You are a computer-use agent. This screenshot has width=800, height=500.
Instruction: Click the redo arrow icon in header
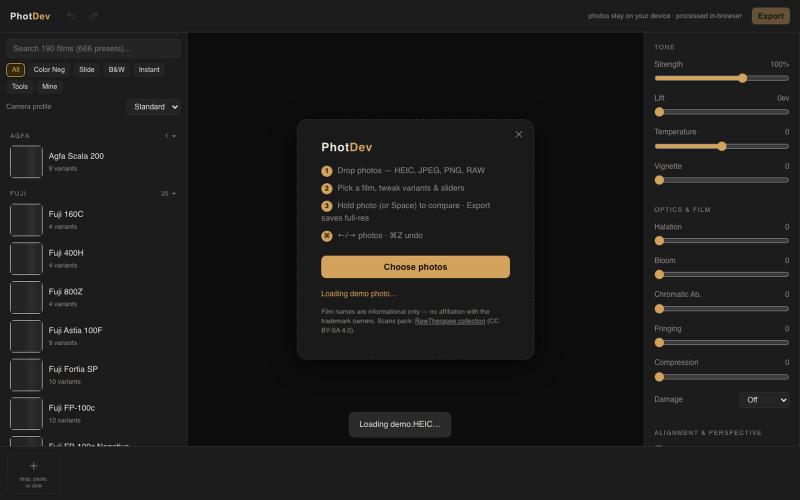tap(94, 16)
